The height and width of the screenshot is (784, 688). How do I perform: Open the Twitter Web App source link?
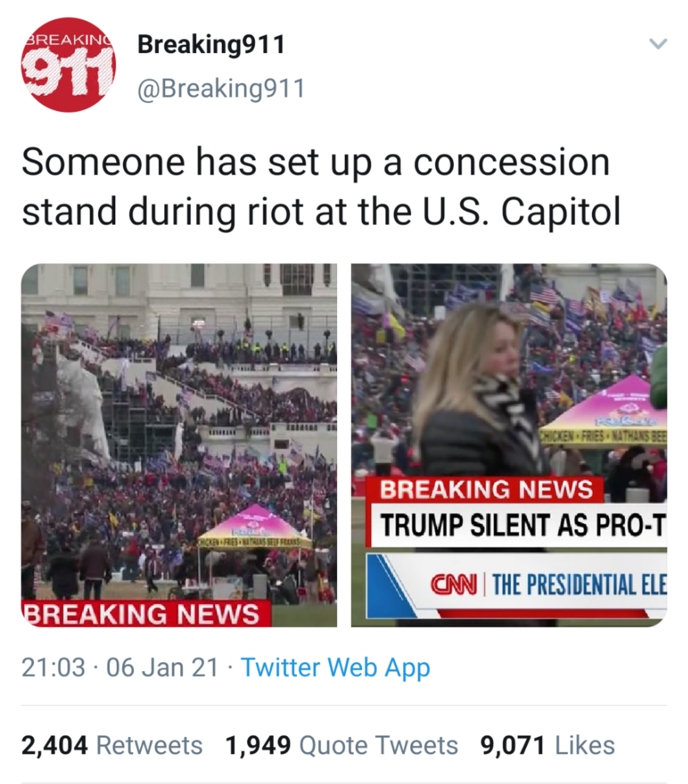coord(335,668)
